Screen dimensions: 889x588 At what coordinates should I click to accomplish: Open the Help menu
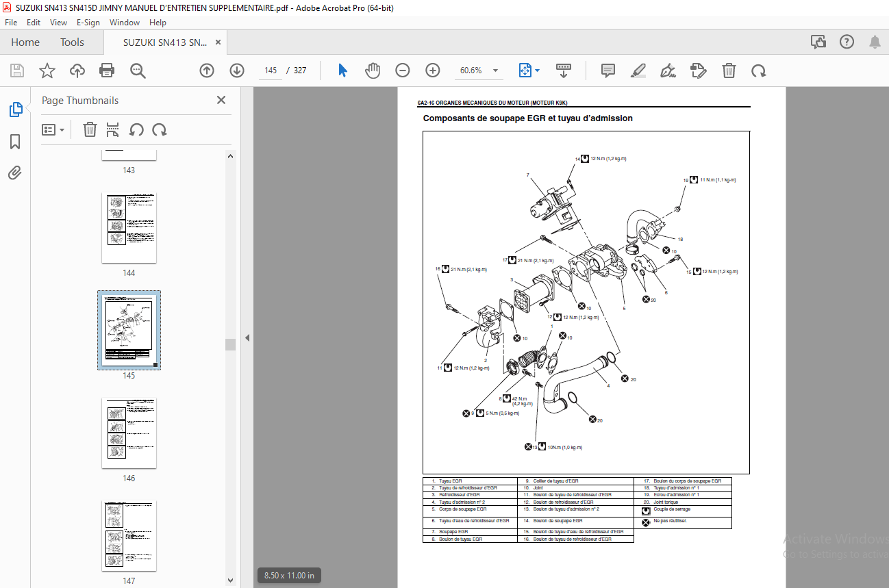pyautogui.click(x=158, y=22)
